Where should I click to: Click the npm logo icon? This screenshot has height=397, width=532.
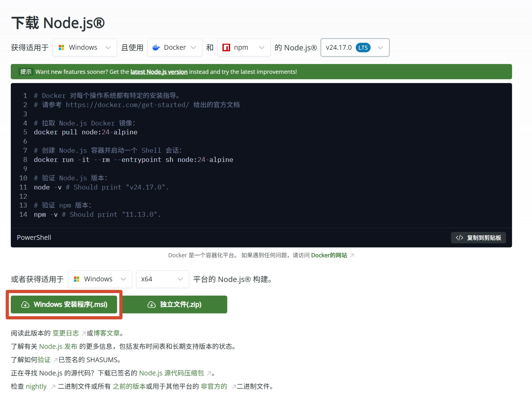point(226,48)
